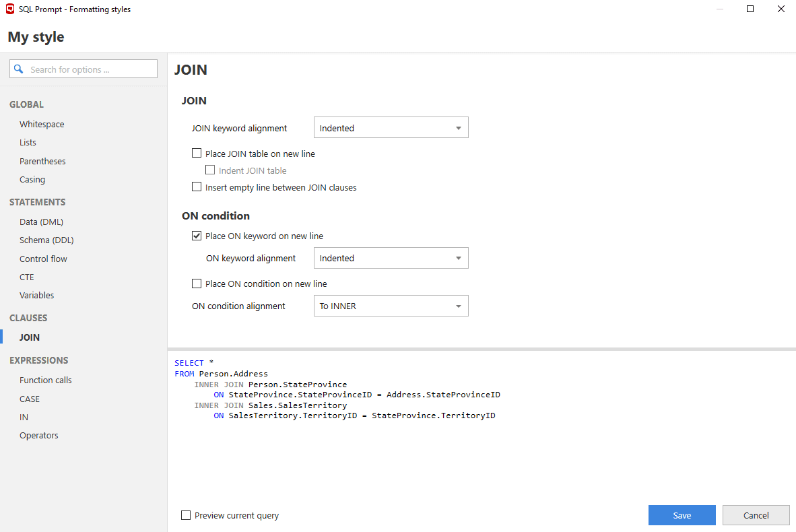Click the SQL Prompt app icon in title bar
This screenshot has width=796, height=532.
click(10, 9)
